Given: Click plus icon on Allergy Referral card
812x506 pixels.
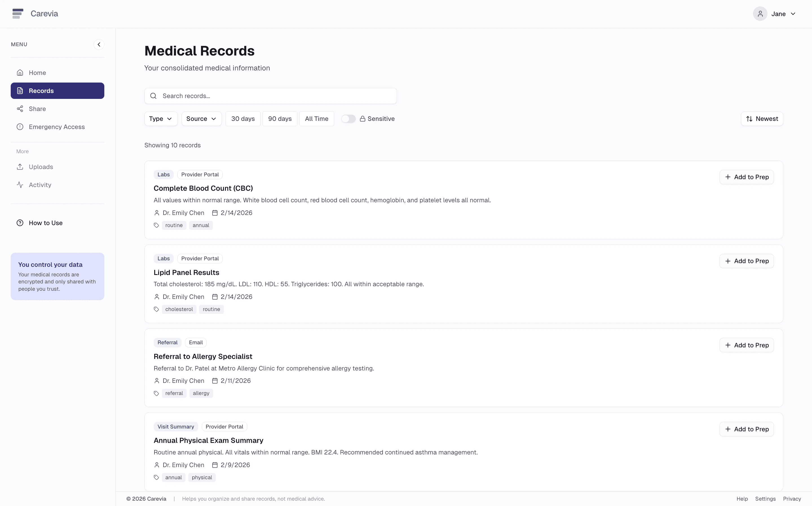Looking at the screenshot, I should (x=728, y=345).
